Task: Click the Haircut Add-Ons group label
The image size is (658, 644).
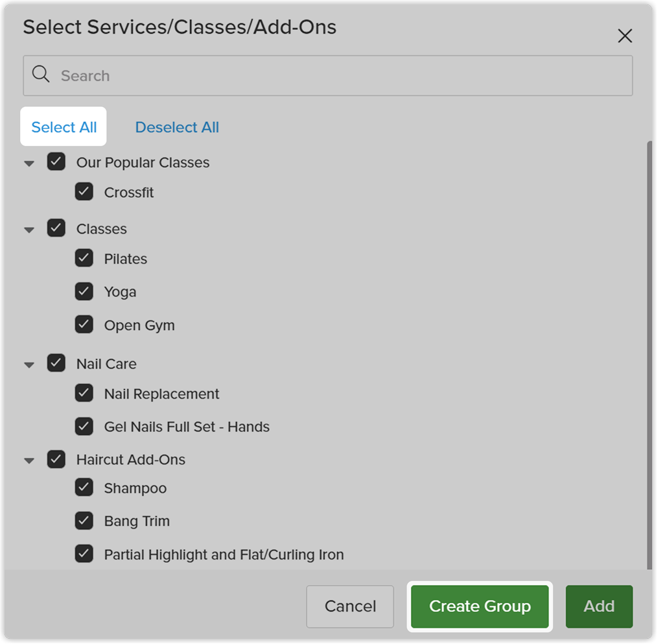Action: [130, 460]
